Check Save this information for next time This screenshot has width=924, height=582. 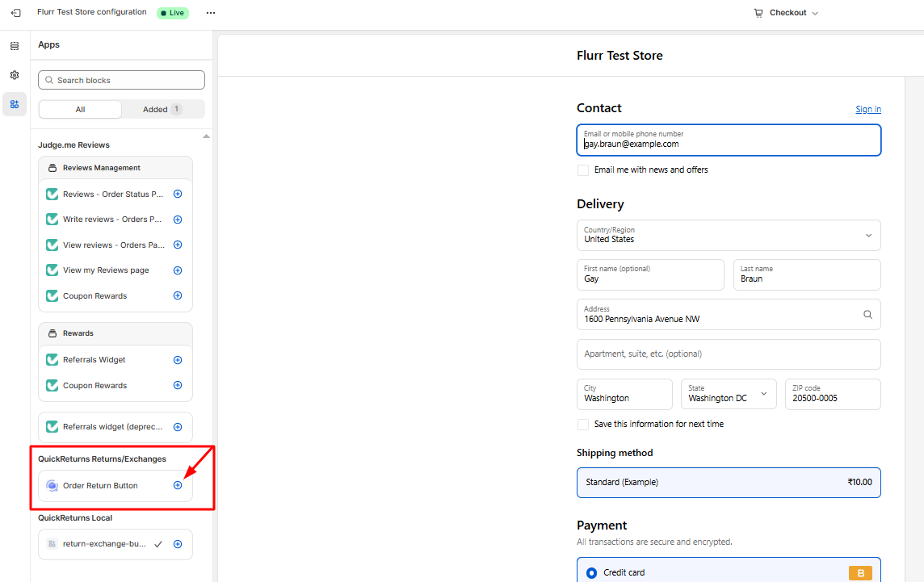[583, 425]
